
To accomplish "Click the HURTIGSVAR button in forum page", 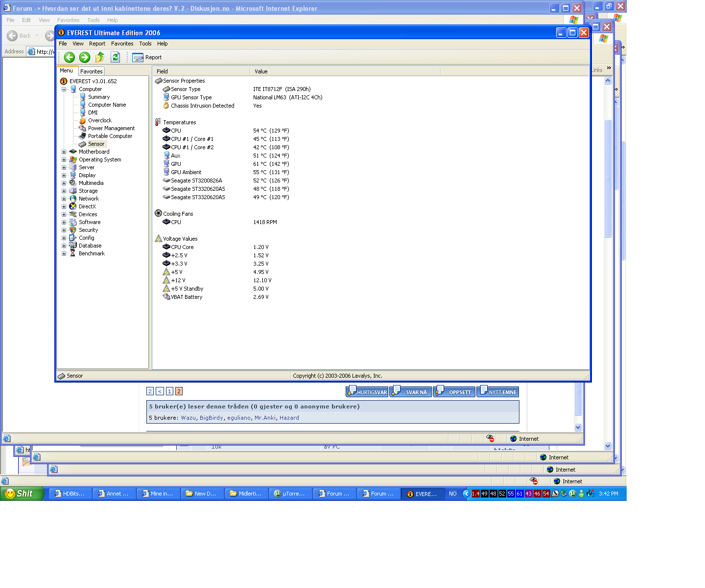I will [x=367, y=391].
